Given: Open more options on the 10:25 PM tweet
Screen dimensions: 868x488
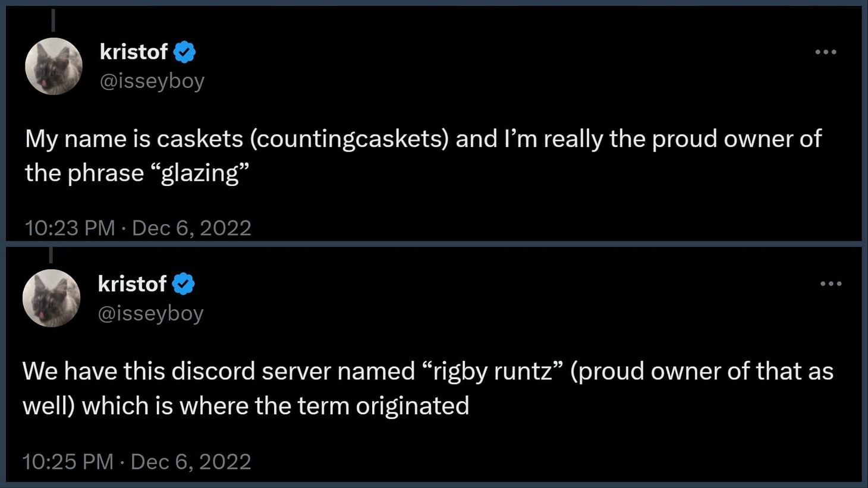Looking at the screenshot, I should click(831, 284).
